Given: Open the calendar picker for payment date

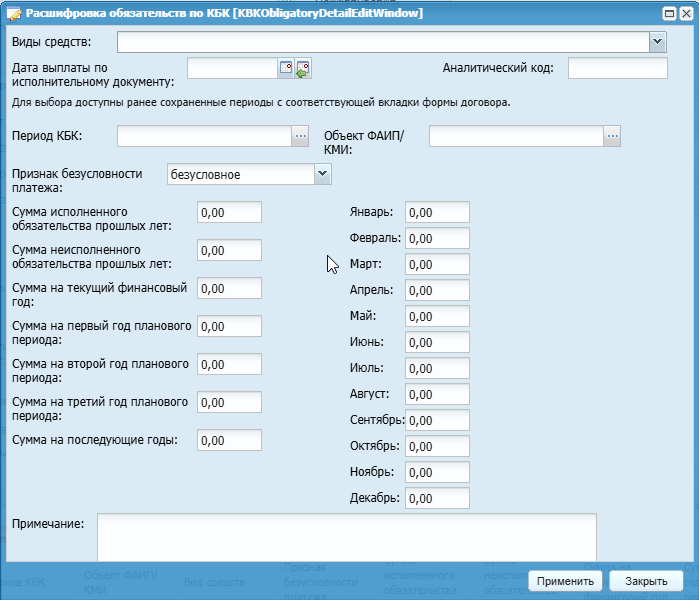Looking at the screenshot, I should (x=286, y=68).
